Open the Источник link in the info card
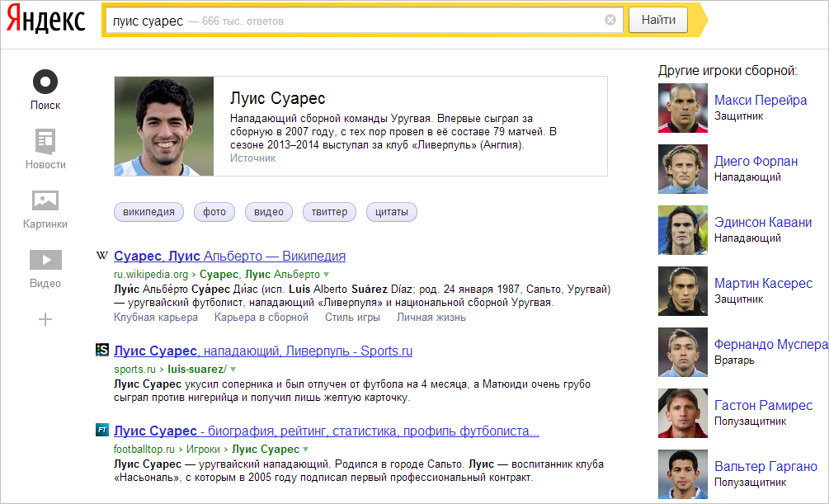Image resolution: width=829 pixels, height=504 pixels. pyautogui.click(x=252, y=158)
